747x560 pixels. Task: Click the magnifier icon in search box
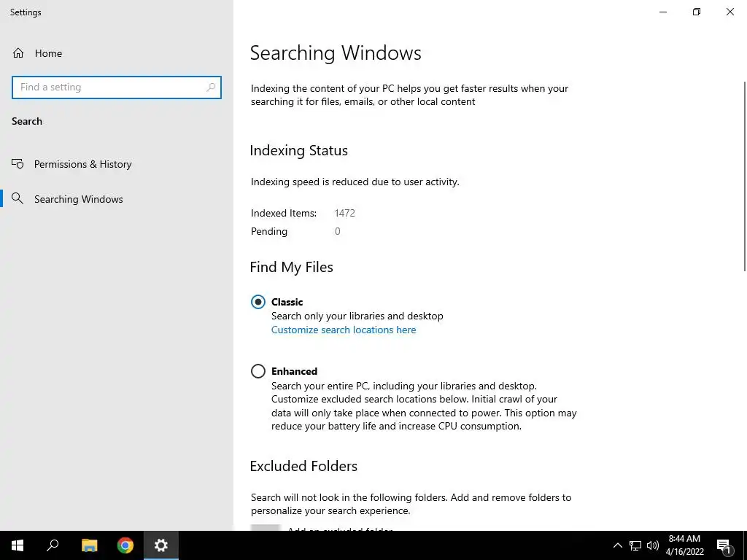click(x=211, y=87)
